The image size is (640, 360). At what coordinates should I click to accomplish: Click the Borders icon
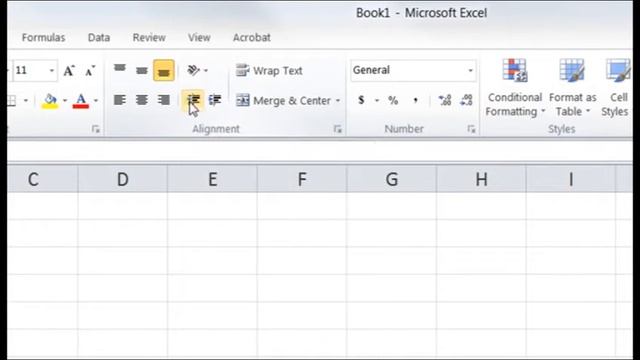pos(11,100)
